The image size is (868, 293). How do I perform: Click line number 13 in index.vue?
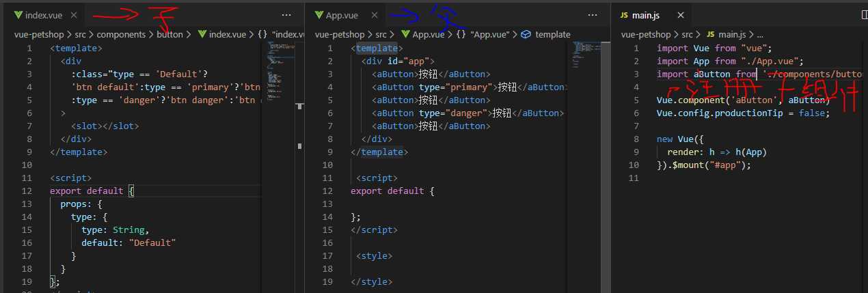27,204
